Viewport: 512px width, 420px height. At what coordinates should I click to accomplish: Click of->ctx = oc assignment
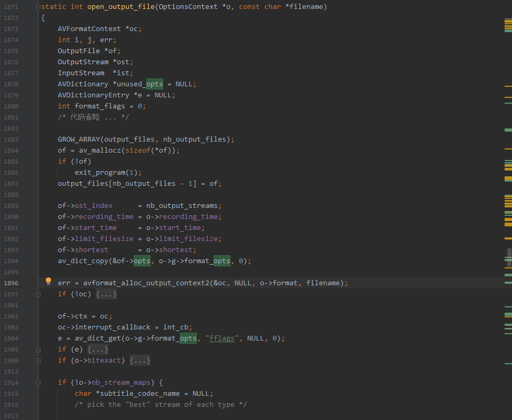(x=85, y=316)
